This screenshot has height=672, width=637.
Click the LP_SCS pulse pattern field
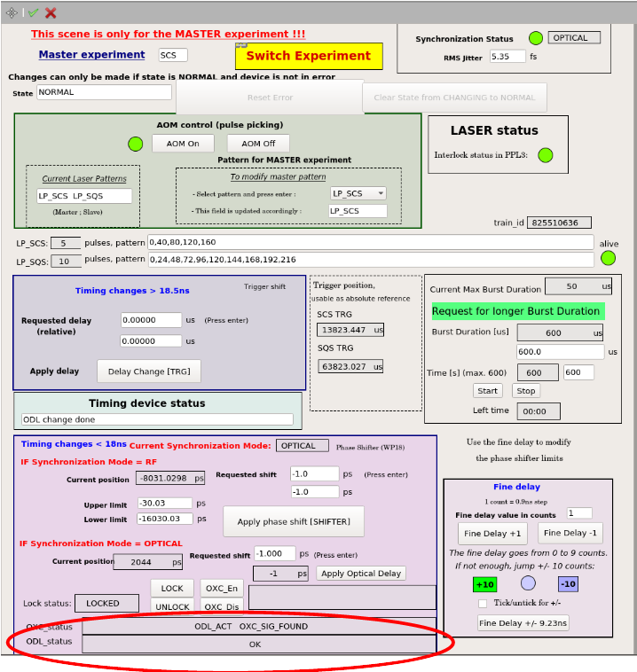(371, 242)
